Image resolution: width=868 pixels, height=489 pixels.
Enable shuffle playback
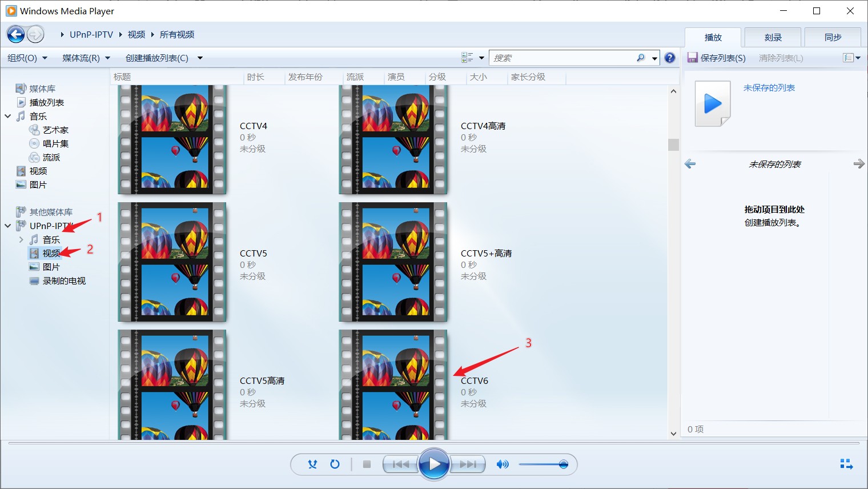click(x=312, y=464)
